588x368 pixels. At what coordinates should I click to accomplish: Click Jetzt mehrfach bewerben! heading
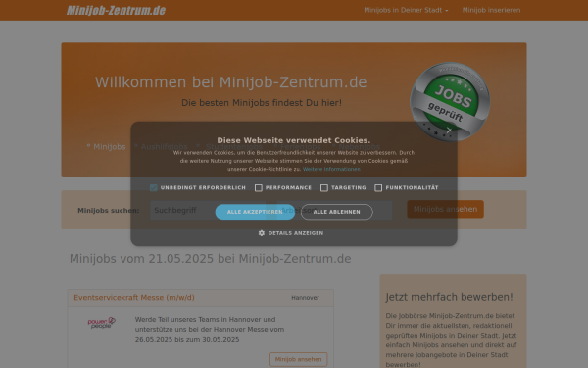449,297
